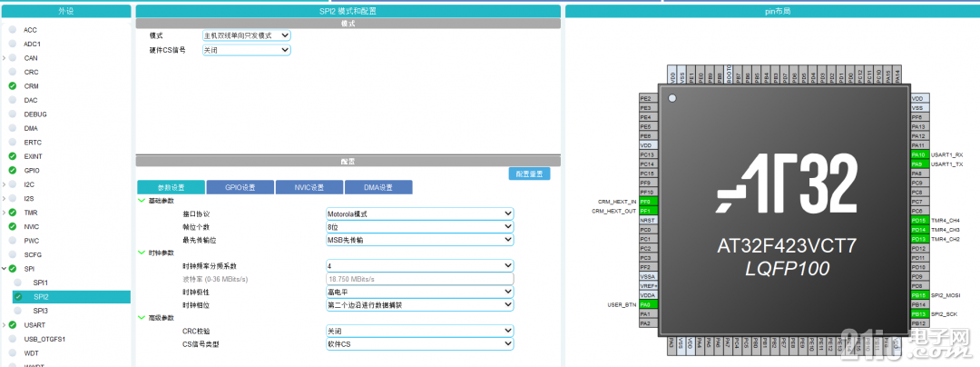Expand the I2S peripheral group arrow
The height and width of the screenshot is (367, 980).
coord(5,199)
